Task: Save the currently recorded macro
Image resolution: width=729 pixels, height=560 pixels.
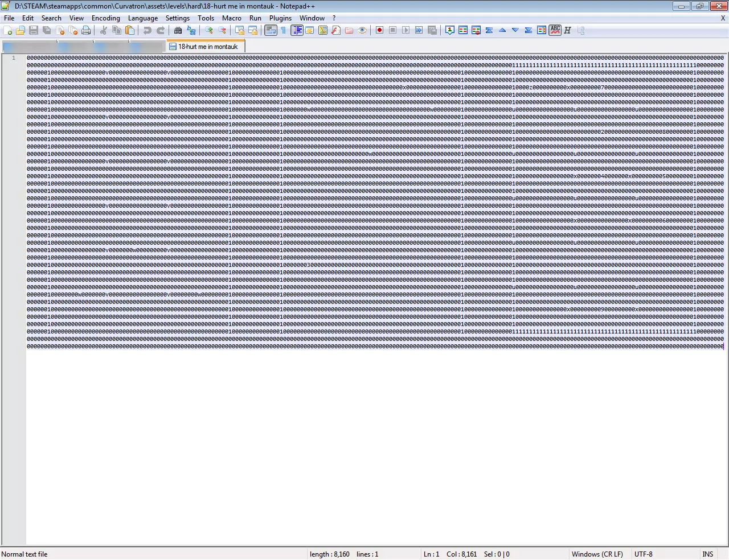Action: click(432, 30)
